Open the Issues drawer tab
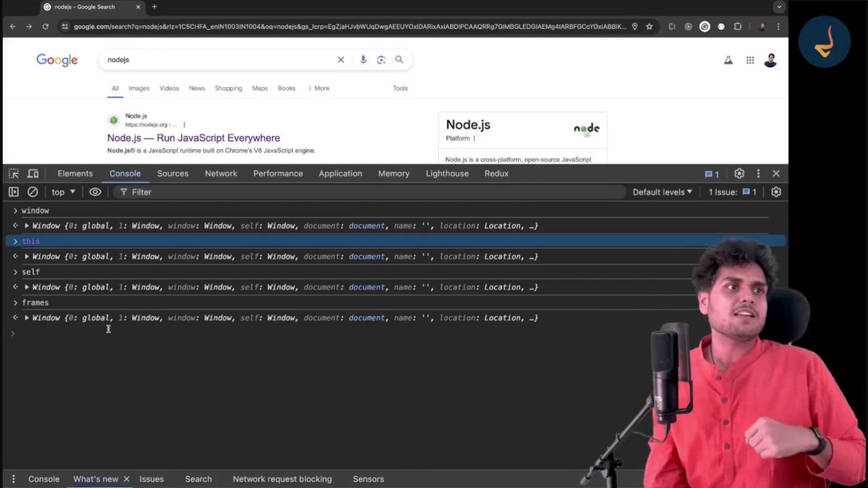The height and width of the screenshot is (488, 868). 151,479
